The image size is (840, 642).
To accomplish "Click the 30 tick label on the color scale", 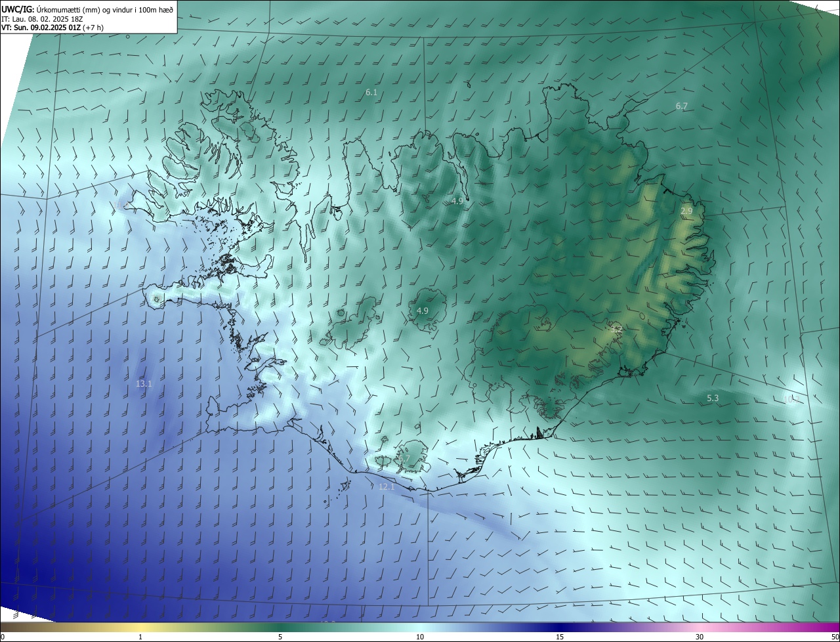I will [700, 637].
